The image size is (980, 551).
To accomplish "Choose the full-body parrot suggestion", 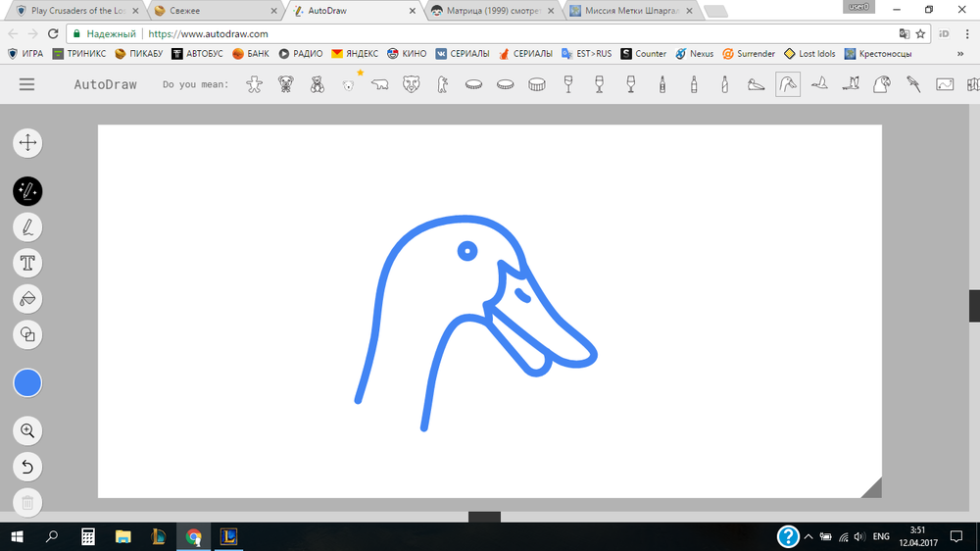I will [913, 84].
